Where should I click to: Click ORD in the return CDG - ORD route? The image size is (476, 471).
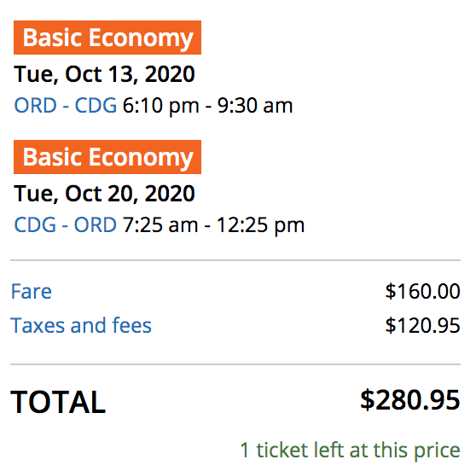tap(96, 224)
